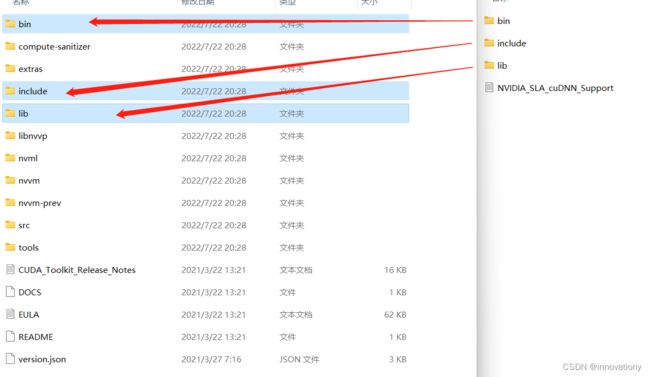Screen dimensions: 650x377
Task: Click the 62 KB size of EULA
Action: pos(395,315)
